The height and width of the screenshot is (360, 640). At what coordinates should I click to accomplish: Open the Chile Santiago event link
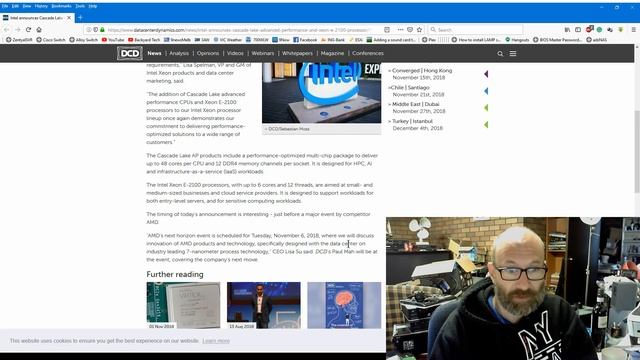[x=411, y=88]
